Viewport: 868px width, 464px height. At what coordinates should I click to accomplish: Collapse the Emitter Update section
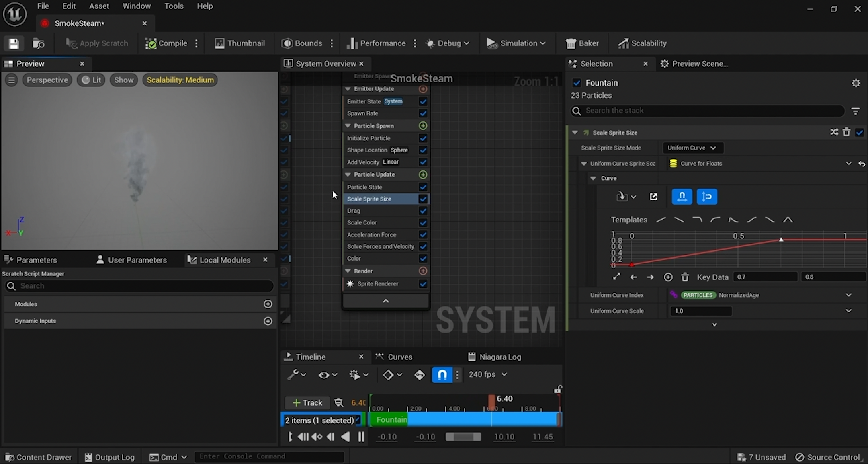click(348, 89)
